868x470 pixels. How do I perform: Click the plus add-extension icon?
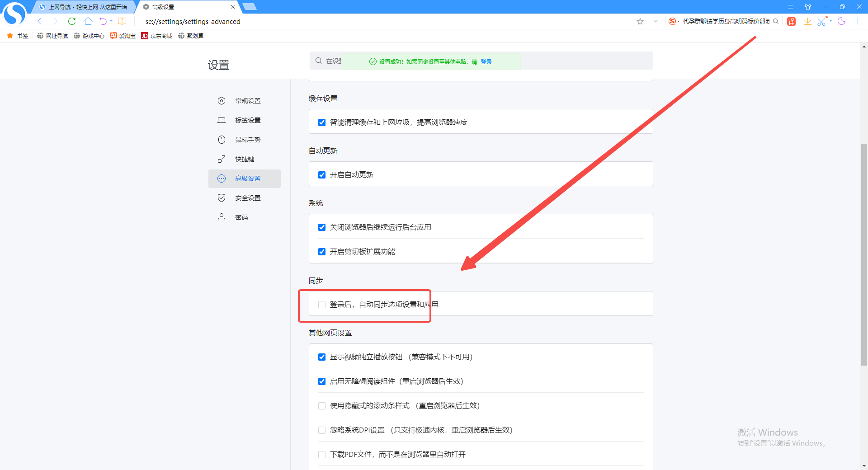tap(858, 21)
